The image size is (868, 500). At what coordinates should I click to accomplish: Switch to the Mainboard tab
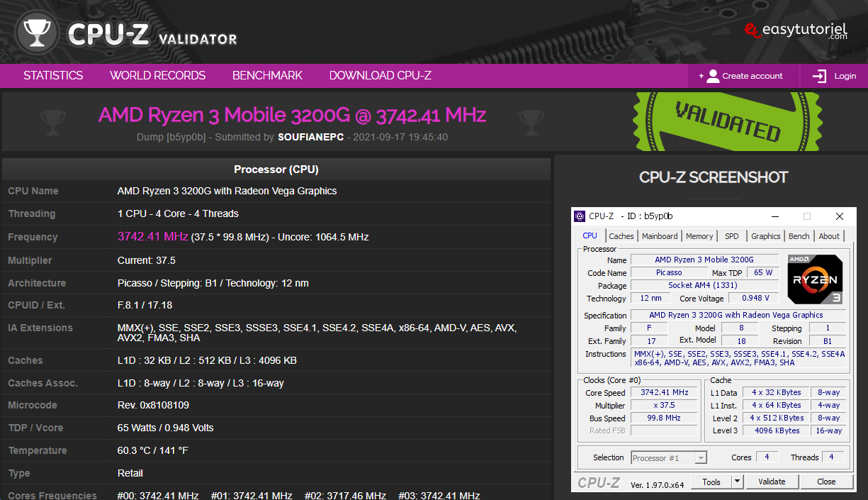[x=660, y=236]
